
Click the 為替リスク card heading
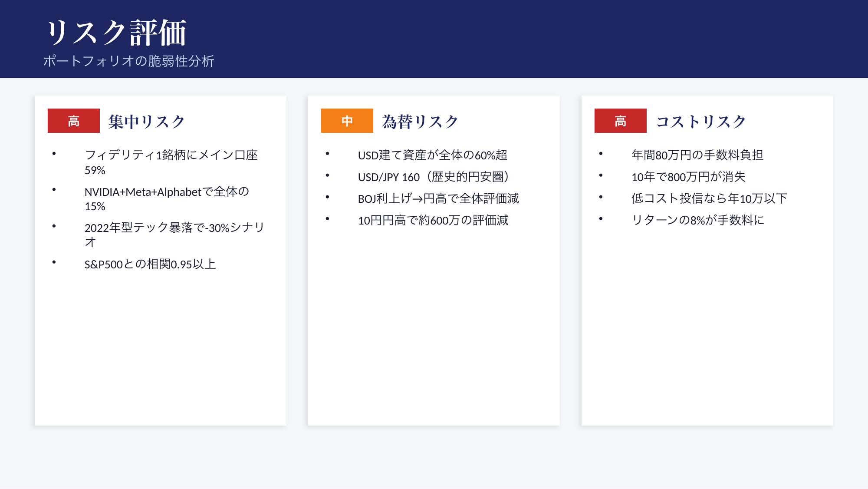click(x=420, y=122)
